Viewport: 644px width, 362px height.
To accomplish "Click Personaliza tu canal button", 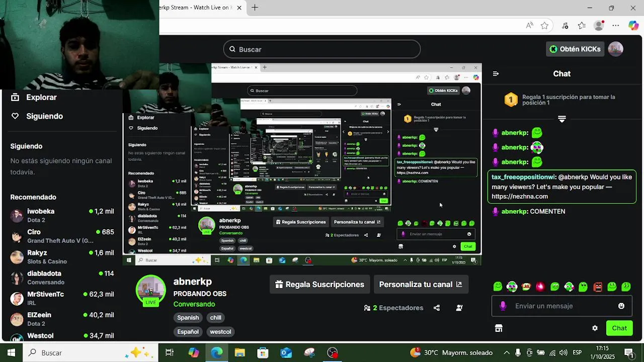I will click(421, 285).
